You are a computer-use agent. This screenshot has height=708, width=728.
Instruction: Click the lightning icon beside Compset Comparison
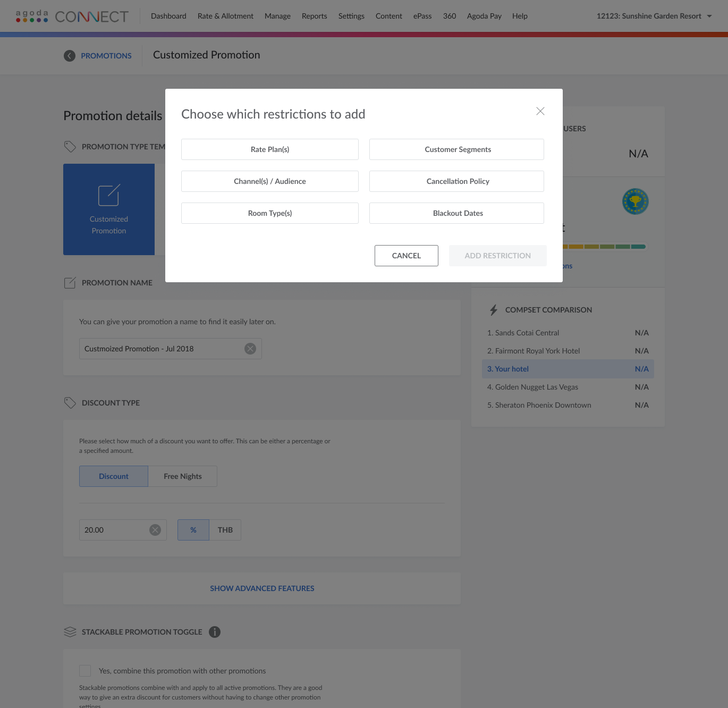pos(494,310)
